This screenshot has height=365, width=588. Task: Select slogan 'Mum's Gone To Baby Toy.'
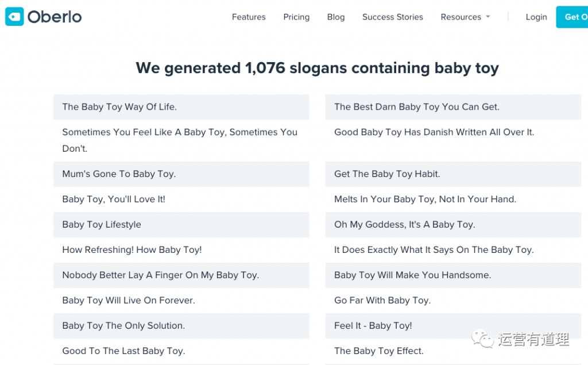181,174
